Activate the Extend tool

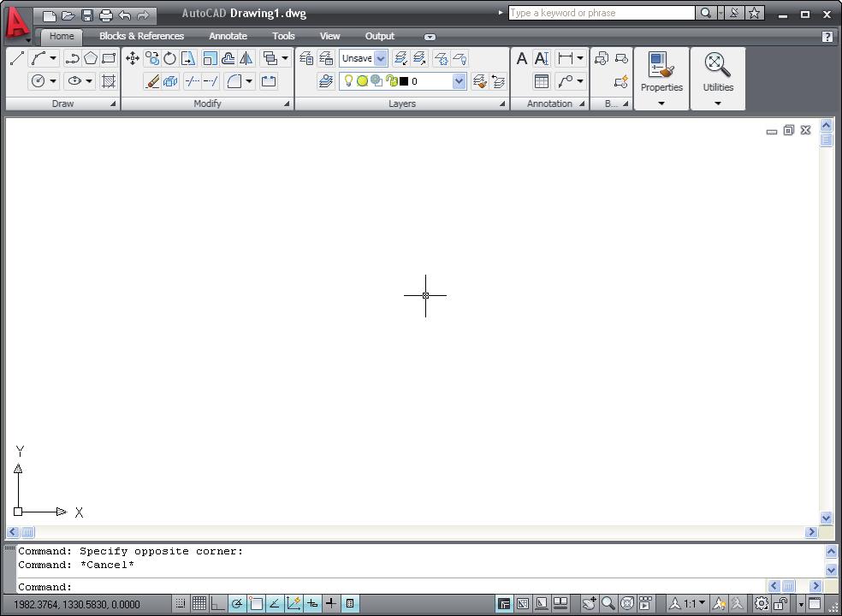(x=210, y=81)
